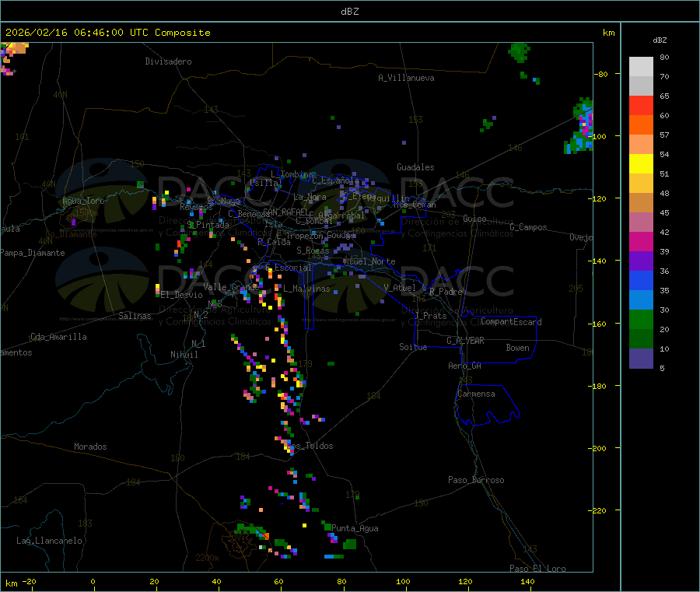
Task: Click the 0 km horizontal axis tick
Action: [x=93, y=581]
